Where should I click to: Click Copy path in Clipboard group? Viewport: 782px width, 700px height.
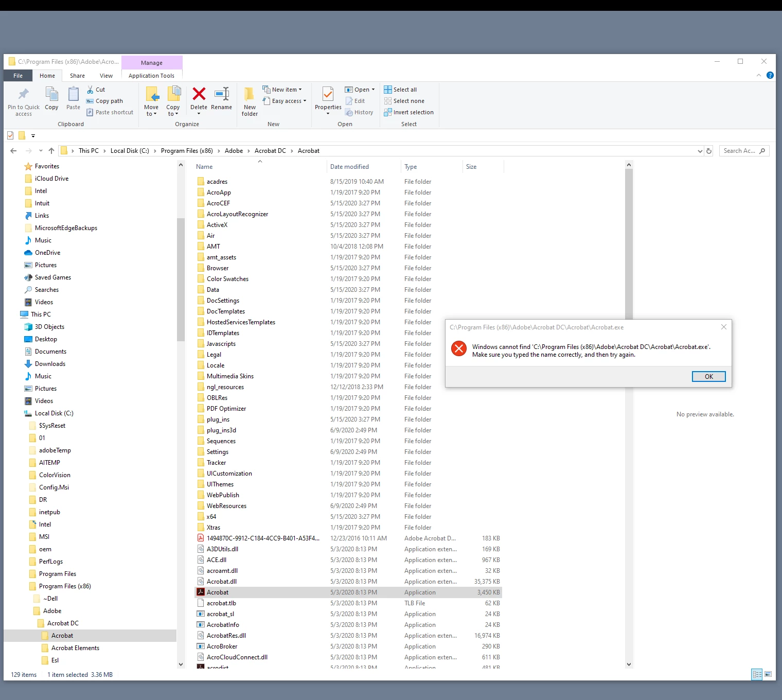coord(104,101)
